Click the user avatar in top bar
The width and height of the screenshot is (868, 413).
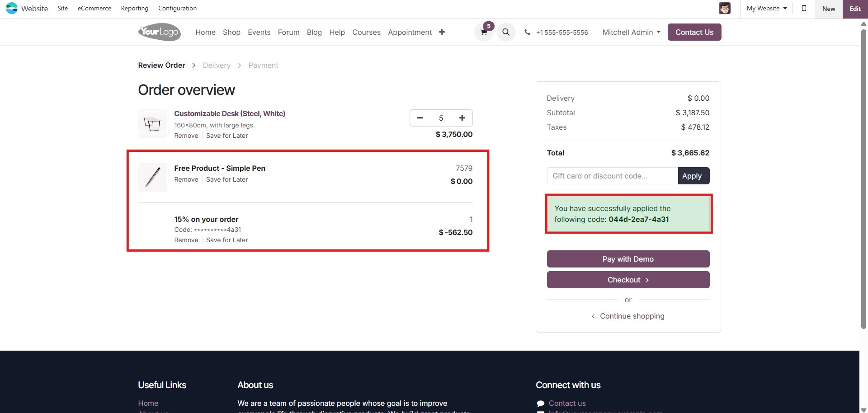click(x=724, y=9)
